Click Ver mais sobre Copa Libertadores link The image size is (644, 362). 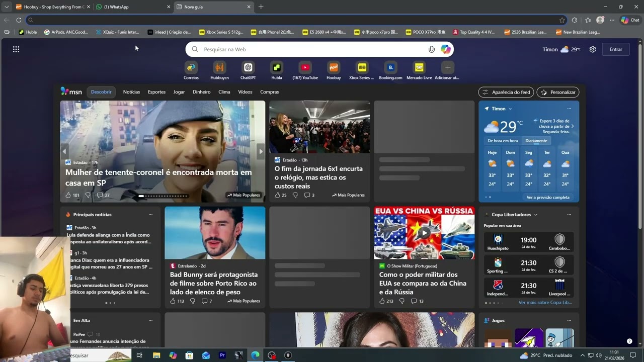point(545,303)
